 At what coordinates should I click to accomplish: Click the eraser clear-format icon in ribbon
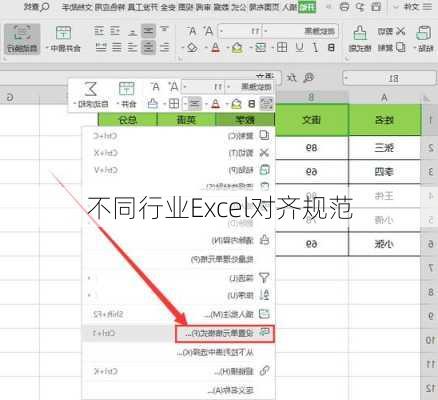coord(192,48)
